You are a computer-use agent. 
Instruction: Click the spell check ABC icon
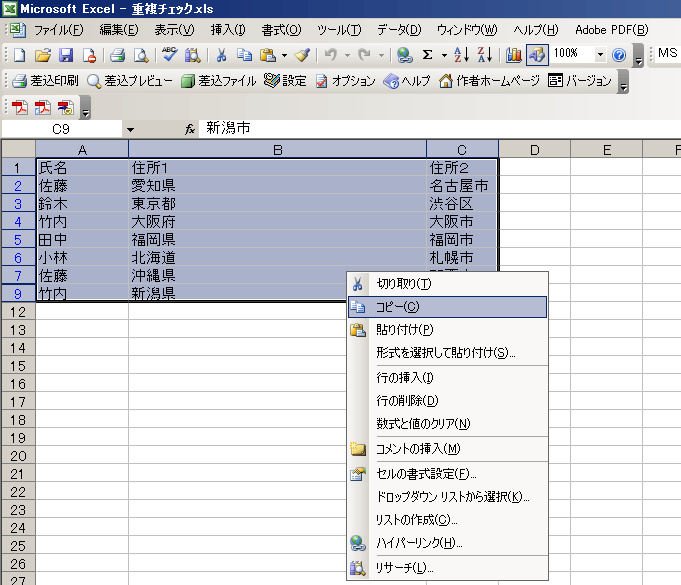pos(169,55)
